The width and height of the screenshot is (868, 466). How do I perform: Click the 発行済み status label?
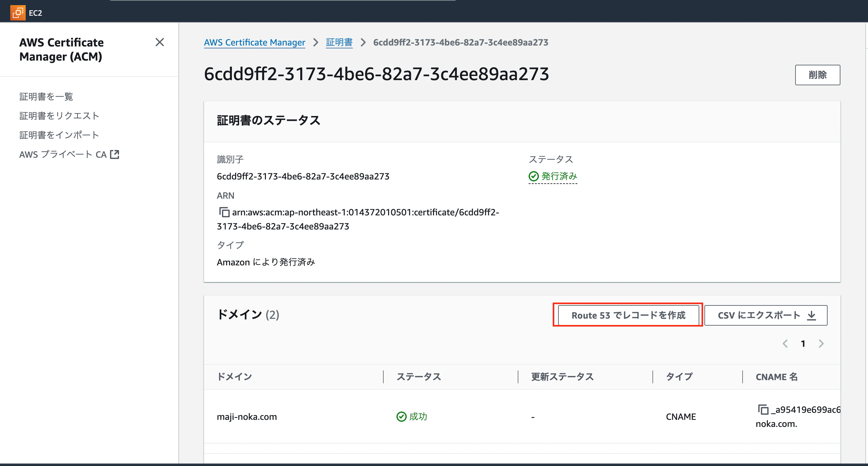[x=559, y=176]
